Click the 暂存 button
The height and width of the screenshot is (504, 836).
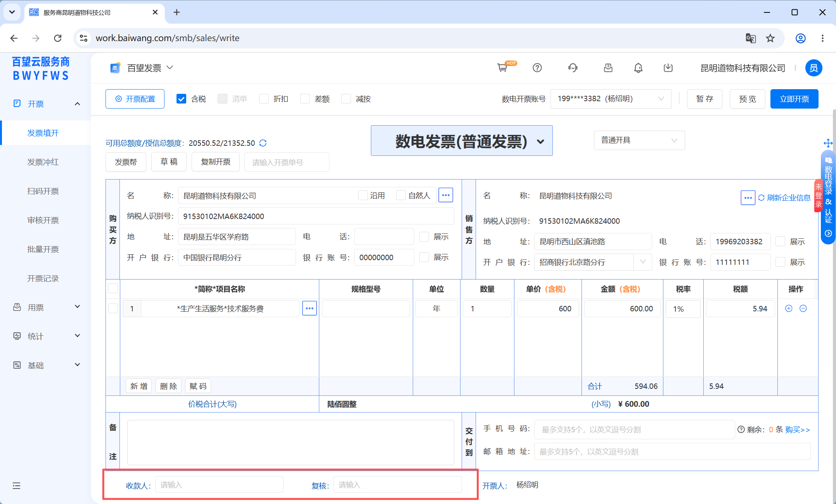(x=704, y=99)
